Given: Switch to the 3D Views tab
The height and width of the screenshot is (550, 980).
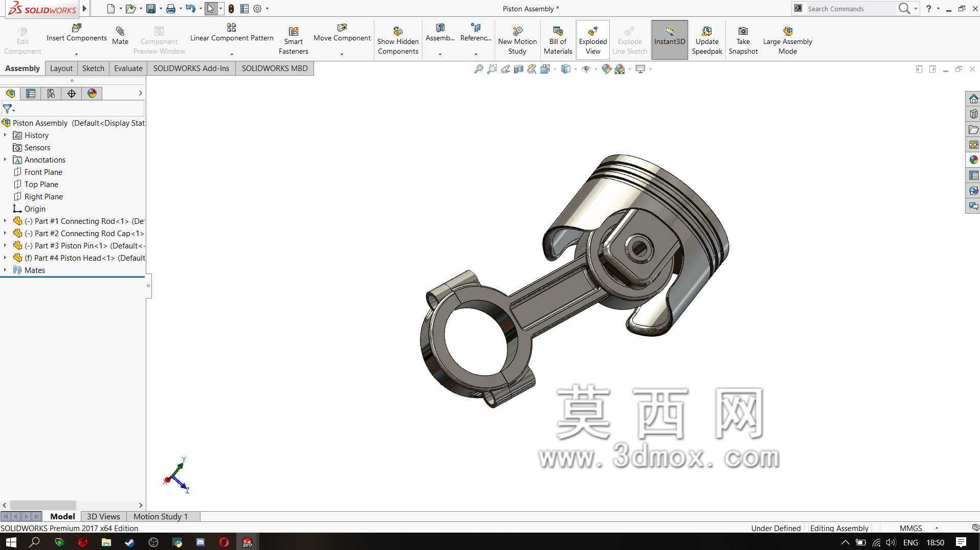Looking at the screenshot, I should pos(103,517).
